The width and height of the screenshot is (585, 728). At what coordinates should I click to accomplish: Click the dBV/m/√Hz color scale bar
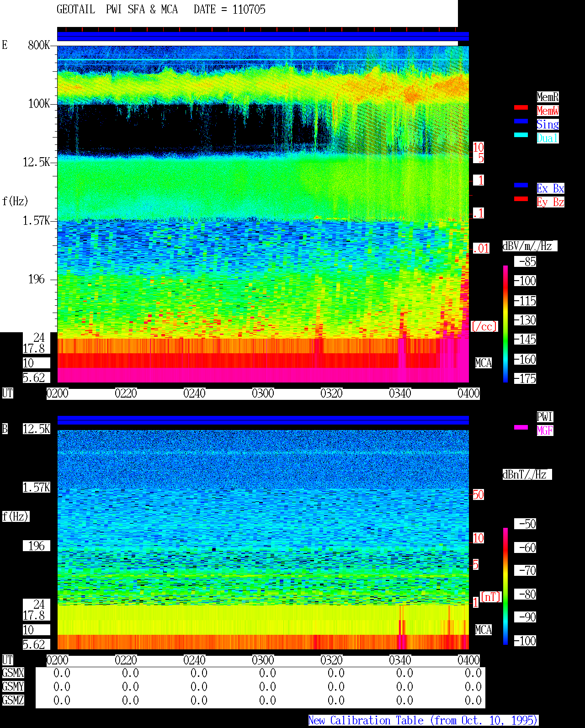pyautogui.click(x=505, y=324)
